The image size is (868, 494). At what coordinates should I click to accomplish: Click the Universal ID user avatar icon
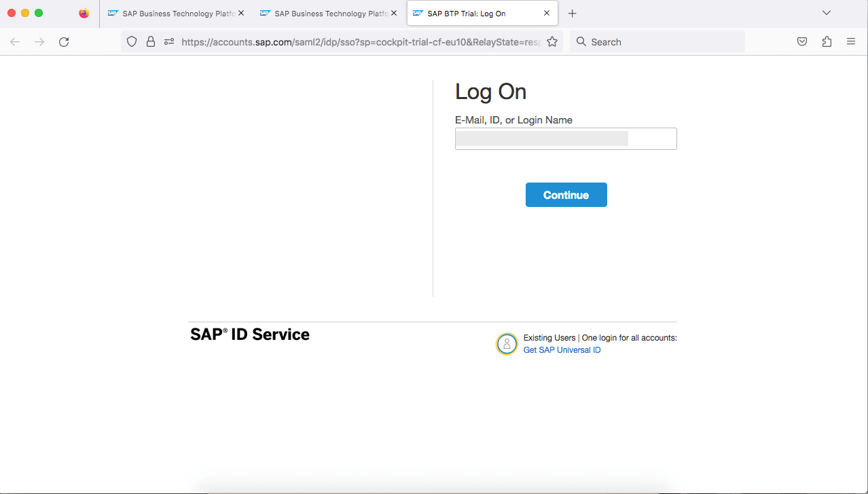pyautogui.click(x=507, y=344)
